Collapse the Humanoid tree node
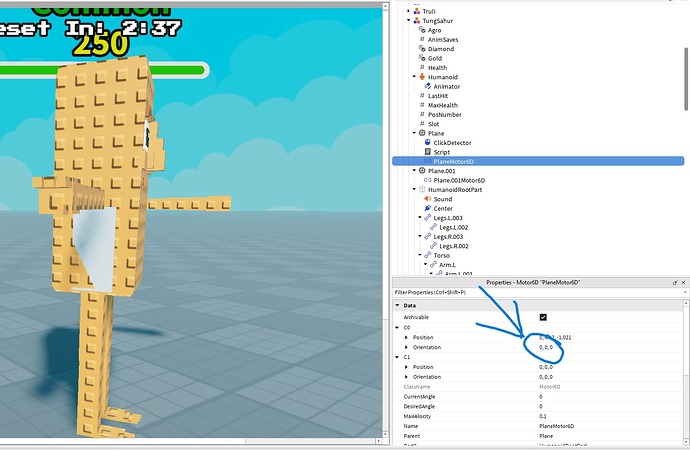 pyautogui.click(x=414, y=77)
